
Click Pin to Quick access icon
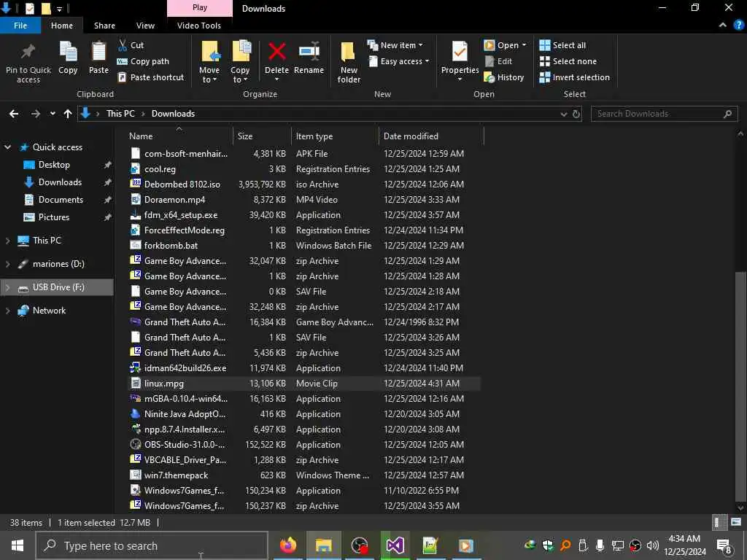(x=28, y=52)
